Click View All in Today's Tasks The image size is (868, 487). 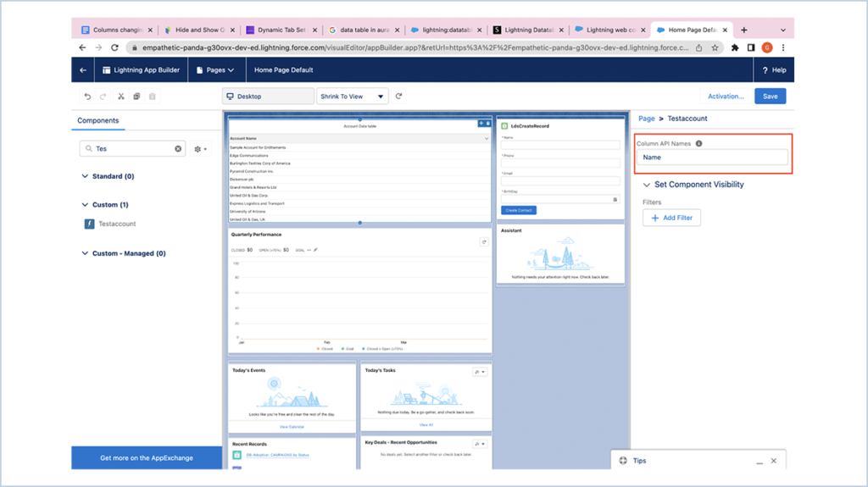pos(426,425)
